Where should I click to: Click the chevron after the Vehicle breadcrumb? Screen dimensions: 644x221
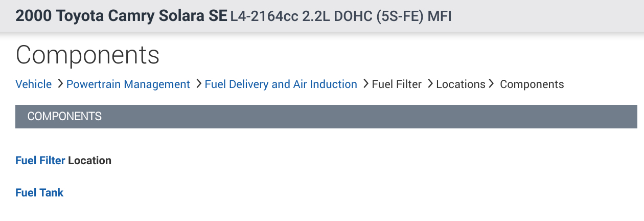tap(60, 84)
